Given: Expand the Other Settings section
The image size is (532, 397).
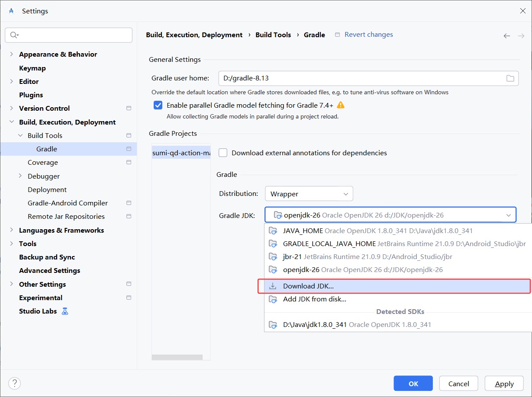Looking at the screenshot, I should 11,284.
